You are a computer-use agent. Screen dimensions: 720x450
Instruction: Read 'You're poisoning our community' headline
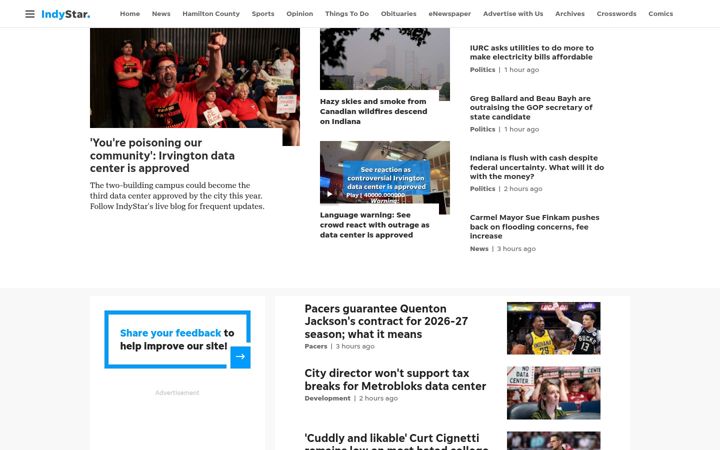[x=162, y=155]
